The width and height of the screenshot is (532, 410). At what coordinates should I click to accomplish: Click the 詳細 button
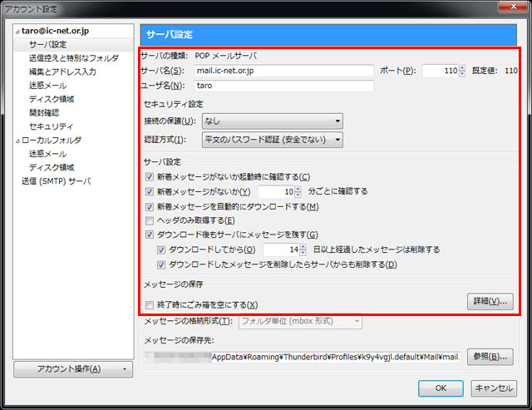(x=490, y=300)
